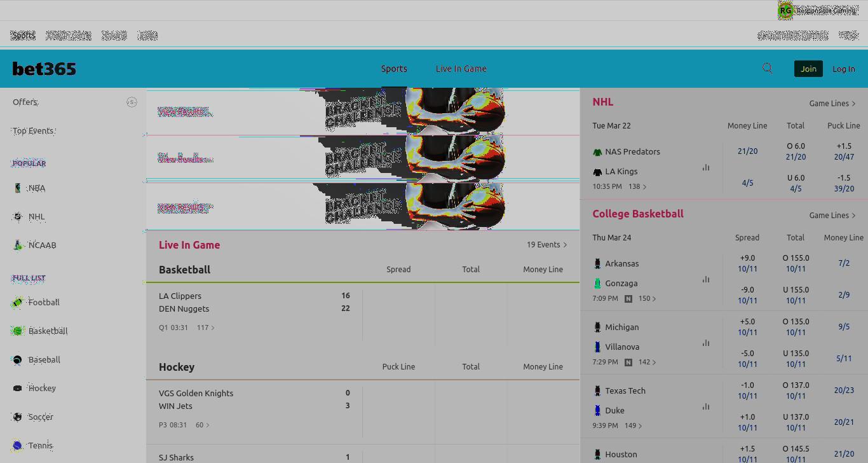Select Under 6.0 total at 4/5
The image size is (868, 463).
796,183
